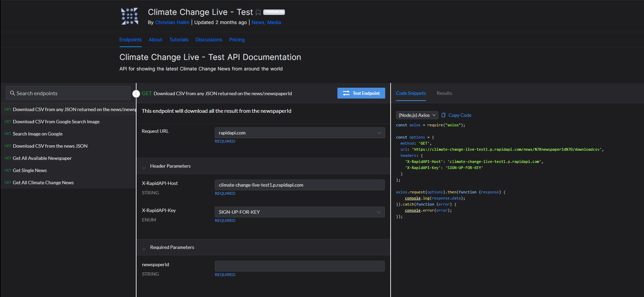The height and width of the screenshot is (297, 644).
Task: Click the endpoint title in the header
Action: tap(223, 93)
